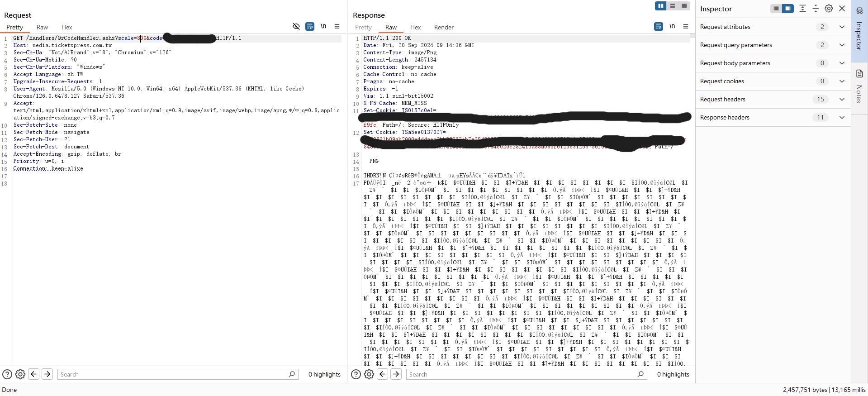Open Inspector settings gear

[x=829, y=9]
